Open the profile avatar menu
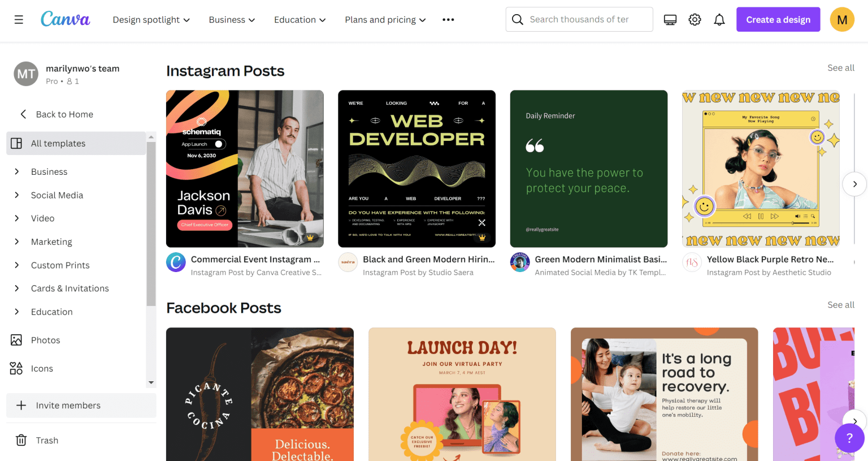The height and width of the screenshot is (461, 868). point(841,19)
